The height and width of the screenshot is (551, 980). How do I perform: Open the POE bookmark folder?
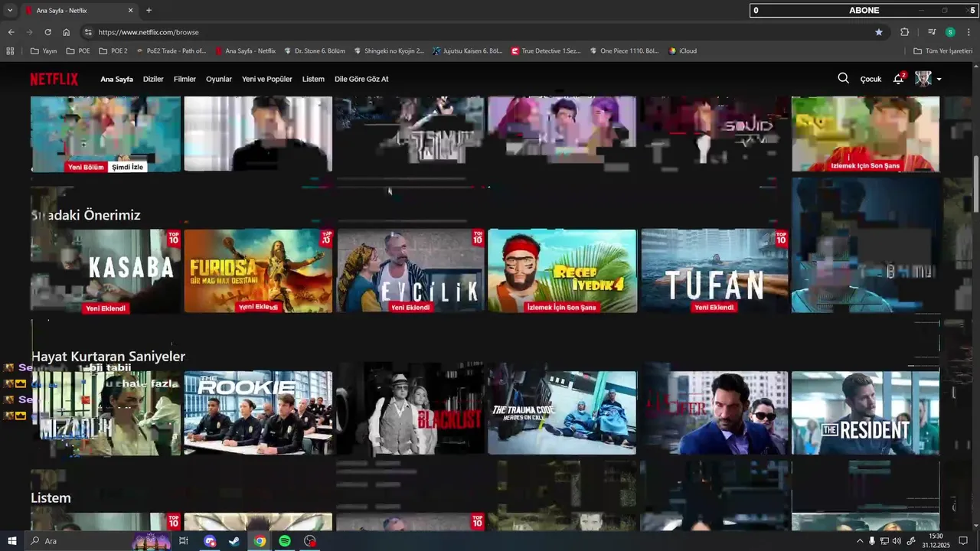(78, 51)
